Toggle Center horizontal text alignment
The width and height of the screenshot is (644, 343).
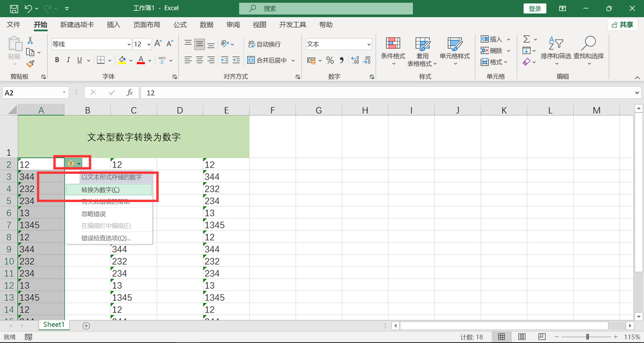tap(200, 60)
